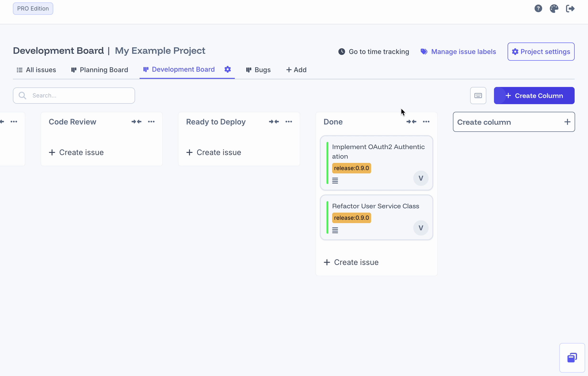The image size is (588, 376).
Task: Click the blue Create Column button
Action: [534, 96]
